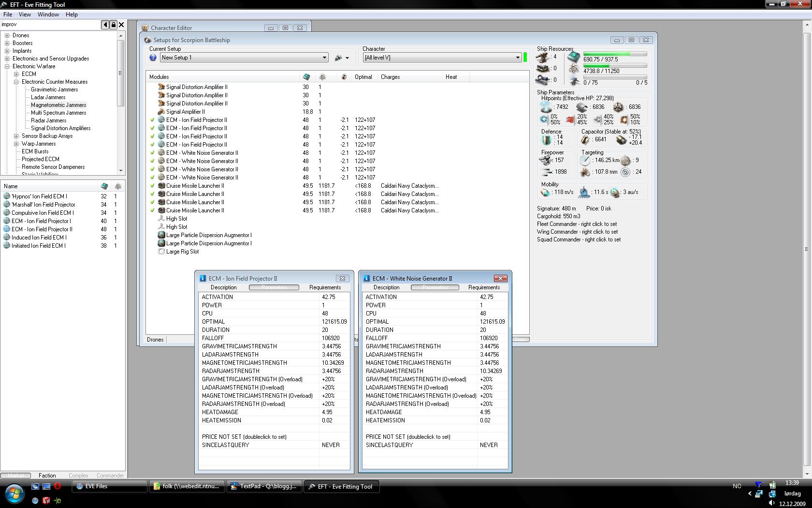Open the Window menu
This screenshot has height=508, width=812.
point(48,15)
